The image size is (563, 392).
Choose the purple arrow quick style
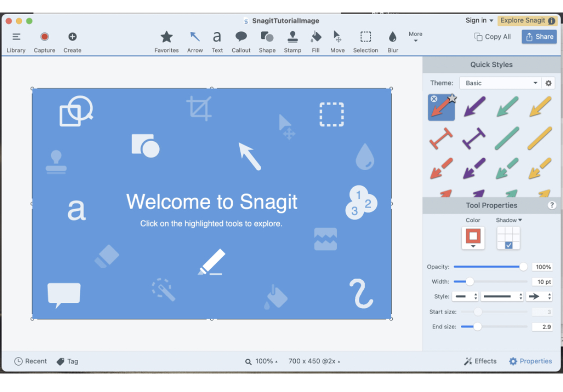(474, 106)
